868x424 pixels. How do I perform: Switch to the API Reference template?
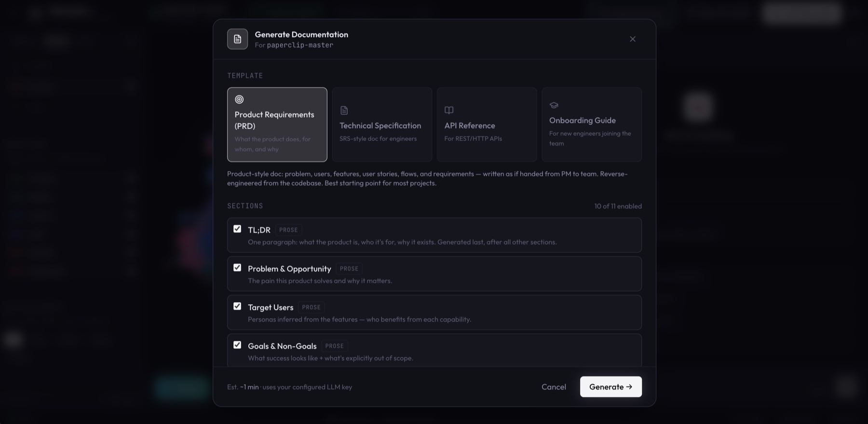tap(487, 124)
